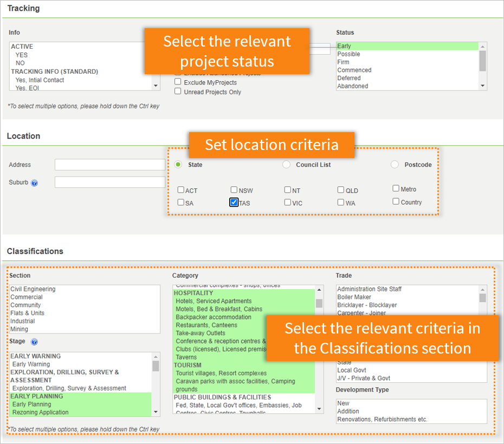This screenshot has width=504, height=444.
Task: Select Local Govt option
Action: (411, 370)
